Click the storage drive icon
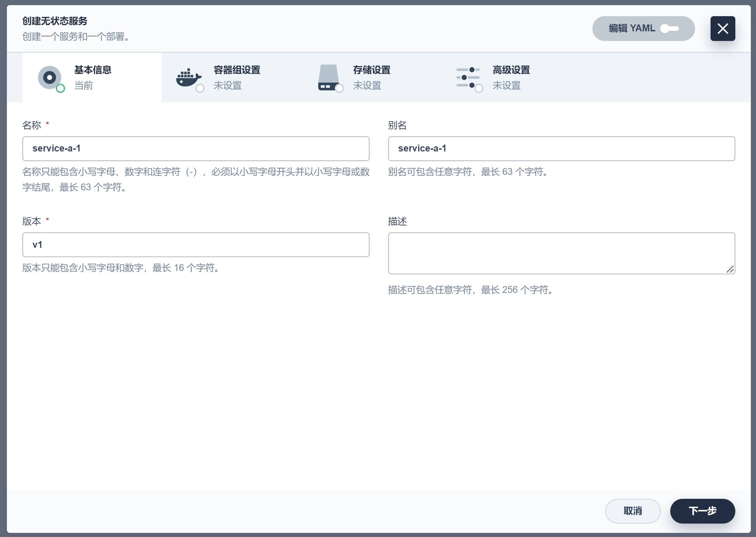Viewport: 756px width, 537px height. pyautogui.click(x=328, y=77)
